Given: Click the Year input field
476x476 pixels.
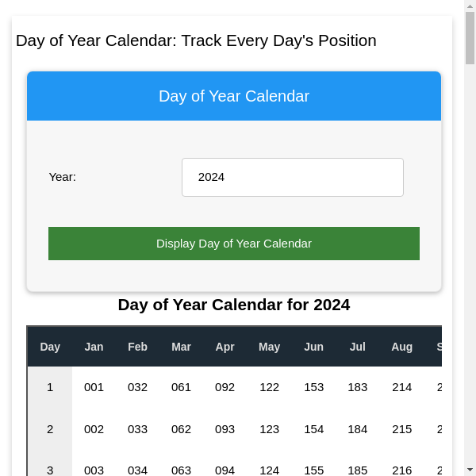Looking at the screenshot, I should 292,177.
